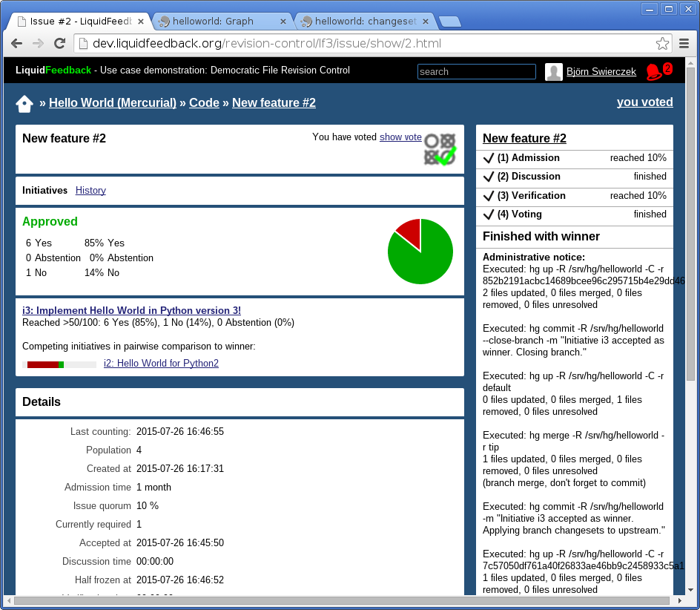The height and width of the screenshot is (610, 700).
Task: Open initiative i2: Hello World for Python2
Action: tap(161, 363)
